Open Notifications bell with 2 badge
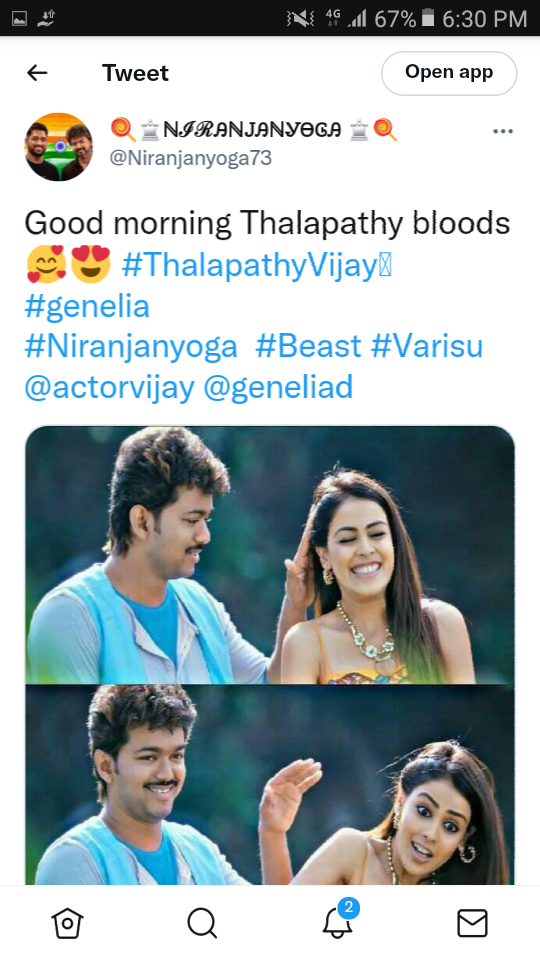The image size is (540, 960). click(339, 920)
